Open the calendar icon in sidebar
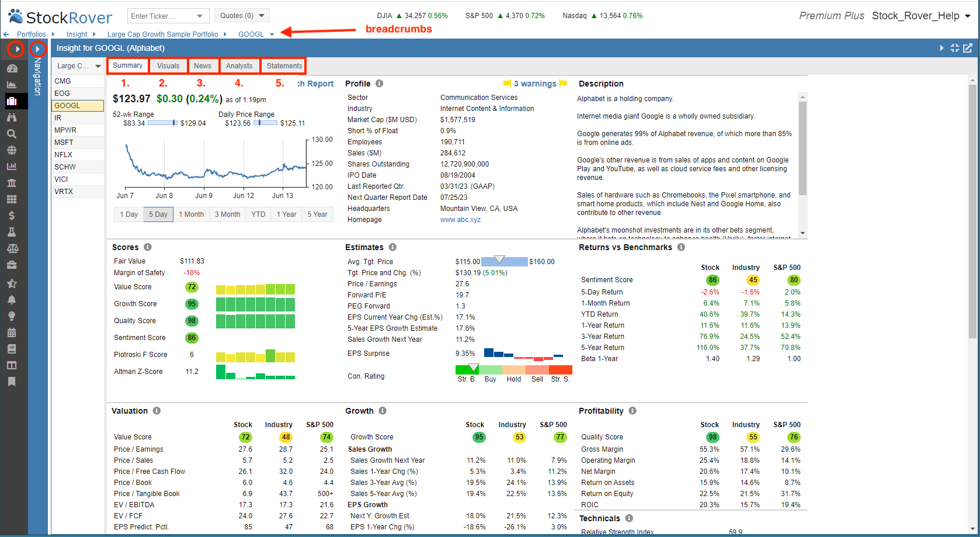The image size is (980, 537). [x=12, y=332]
